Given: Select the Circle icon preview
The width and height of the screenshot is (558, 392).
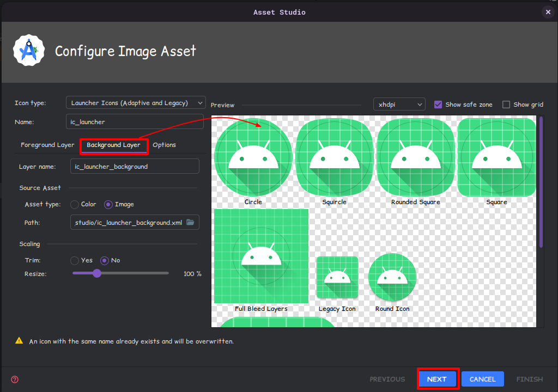Looking at the screenshot, I should 253,158.
